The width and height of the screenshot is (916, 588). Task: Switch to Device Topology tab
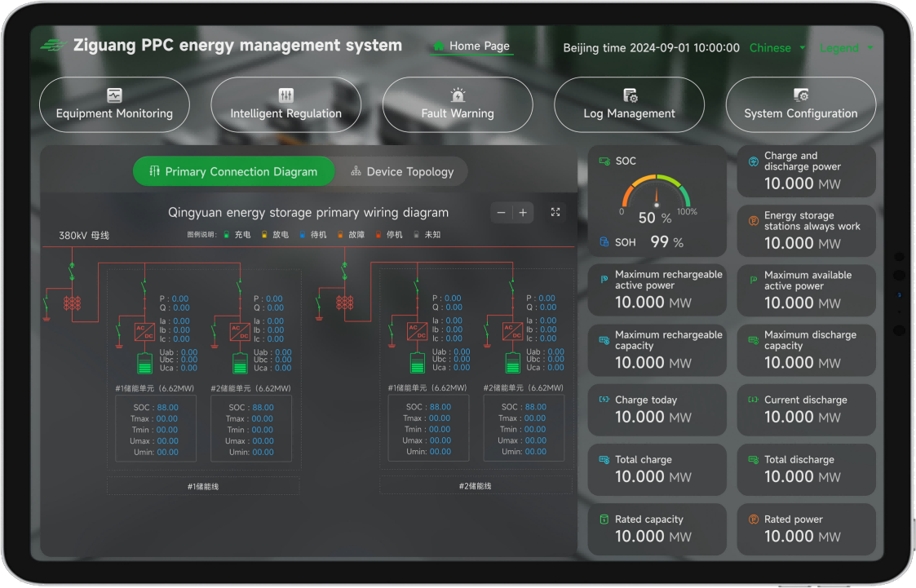click(x=401, y=172)
